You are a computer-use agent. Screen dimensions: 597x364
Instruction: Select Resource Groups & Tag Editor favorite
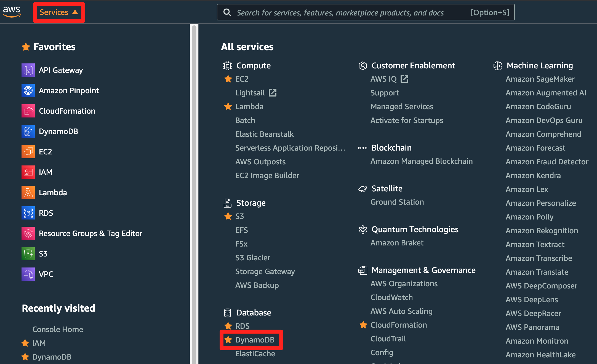(90, 233)
